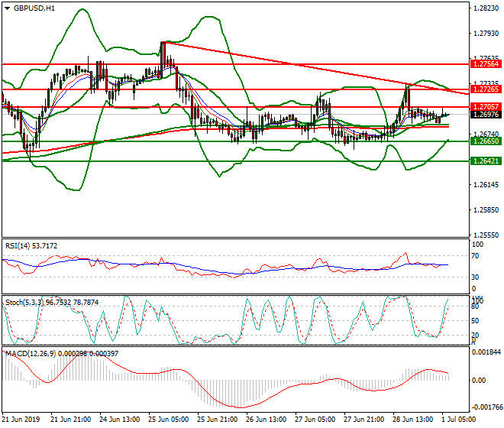The height and width of the screenshot is (428, 504).
Task: Click the Stochastic scale level 20
Action: click(475, 336)
